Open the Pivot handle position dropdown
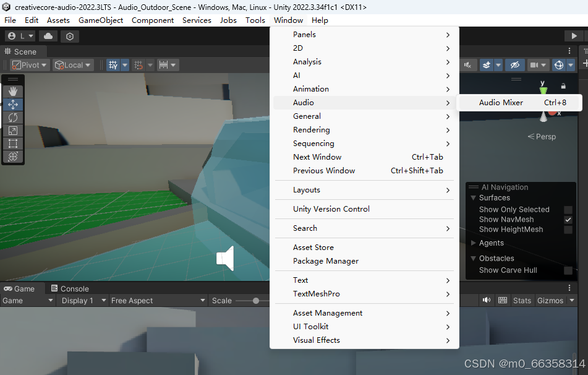Viewport: 588px width, 375px height. 30,65
